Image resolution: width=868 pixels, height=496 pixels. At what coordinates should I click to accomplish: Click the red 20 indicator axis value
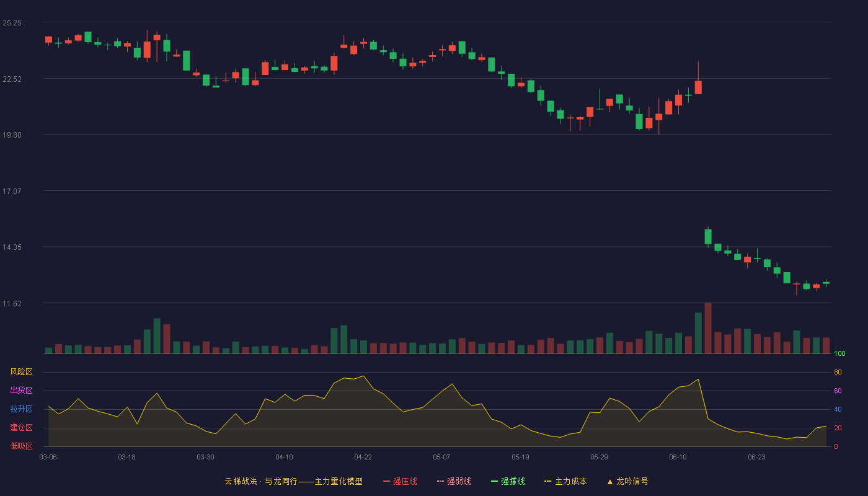click(x=838, y=428)
